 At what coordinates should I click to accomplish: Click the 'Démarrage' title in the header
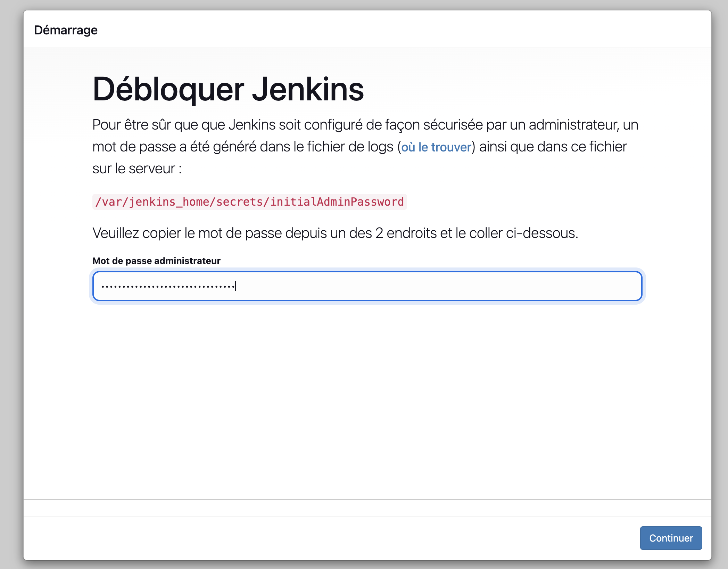coord(66,30)
